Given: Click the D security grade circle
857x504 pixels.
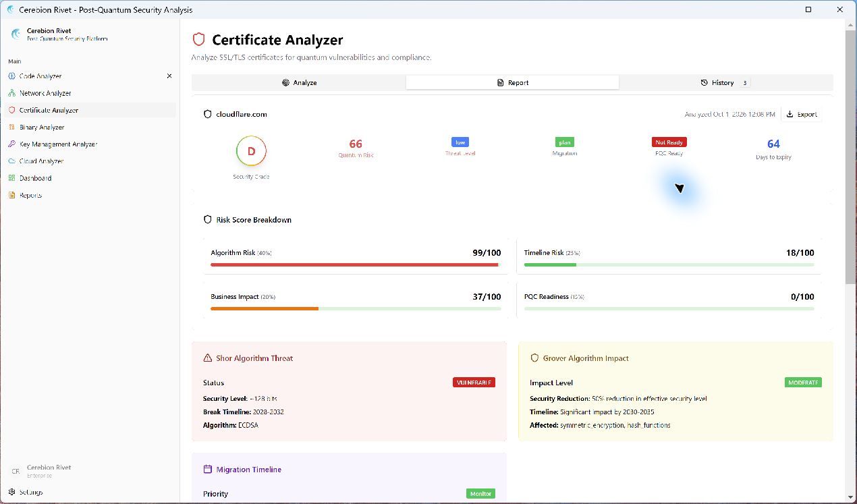Looking at the screenshot, I should click(x=251, y=151).
